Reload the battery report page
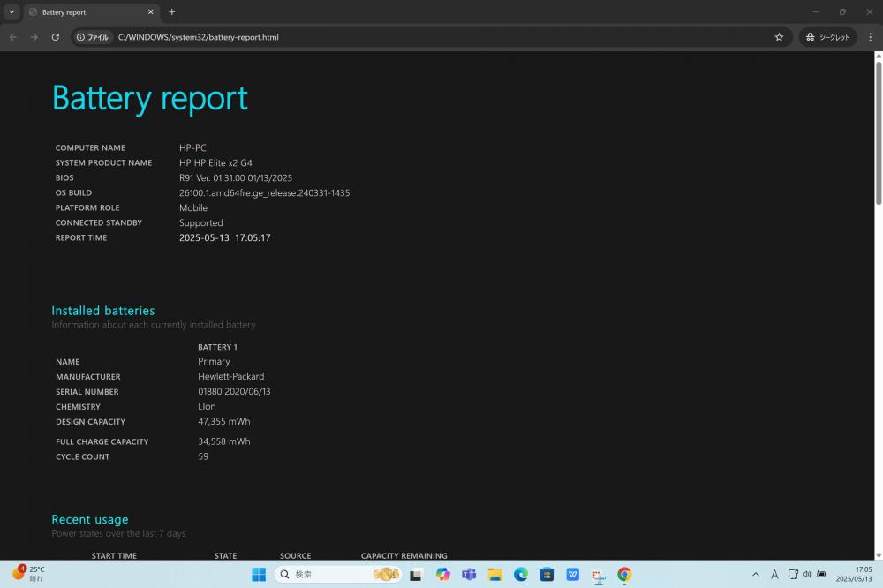This screenshot has width=883, height=588. (55, 37)
